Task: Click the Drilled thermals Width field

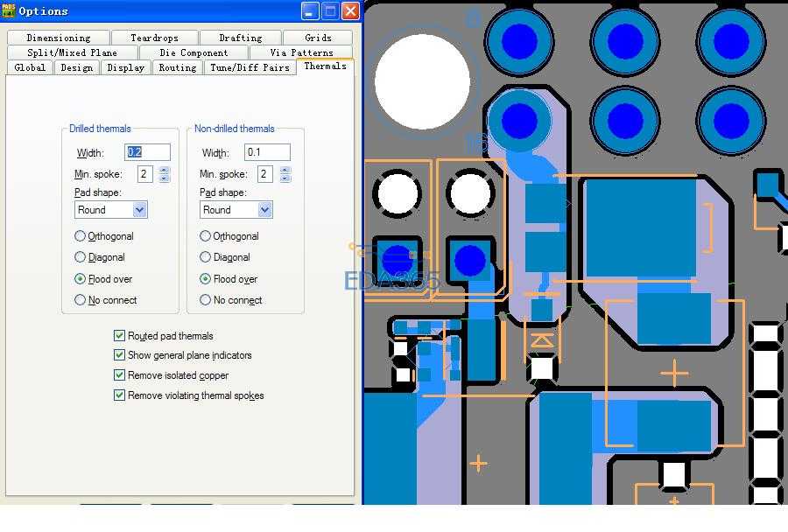Action: click(x=147, y=152)
